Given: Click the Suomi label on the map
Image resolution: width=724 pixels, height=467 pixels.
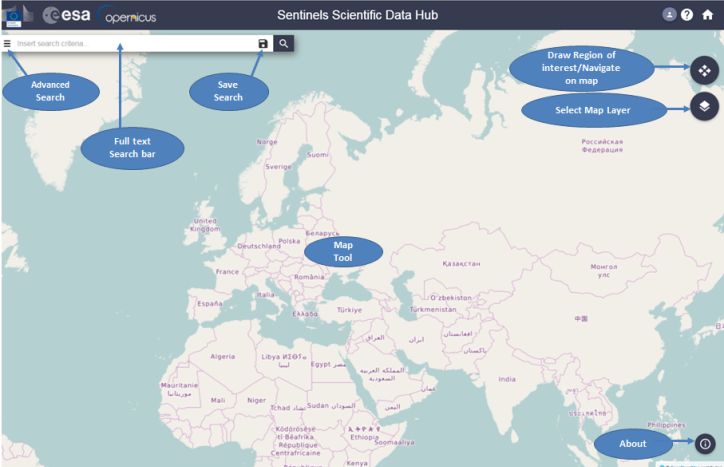Looking at the screenshot, I should point(318,155).
